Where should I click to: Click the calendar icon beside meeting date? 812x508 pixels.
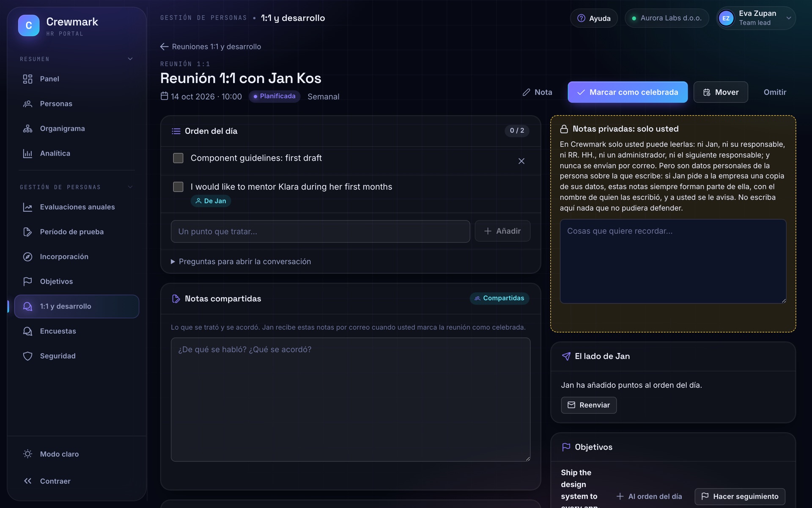point(165,96)
